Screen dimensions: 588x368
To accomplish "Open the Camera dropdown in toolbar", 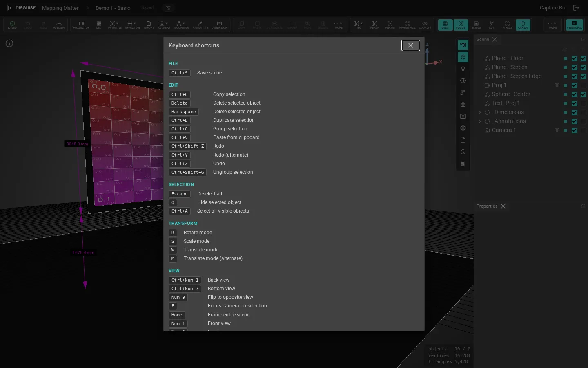I will tap(164, 25).
